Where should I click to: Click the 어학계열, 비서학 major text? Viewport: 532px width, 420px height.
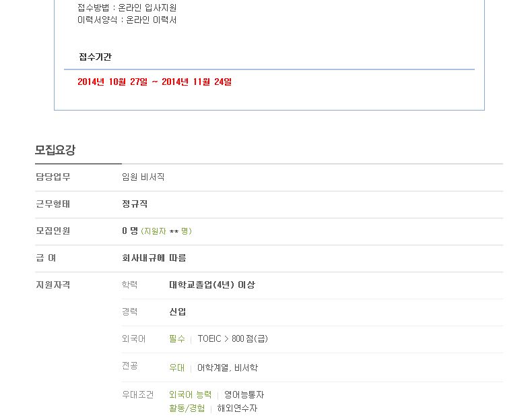pyautogui.click(x=228, y=367)
